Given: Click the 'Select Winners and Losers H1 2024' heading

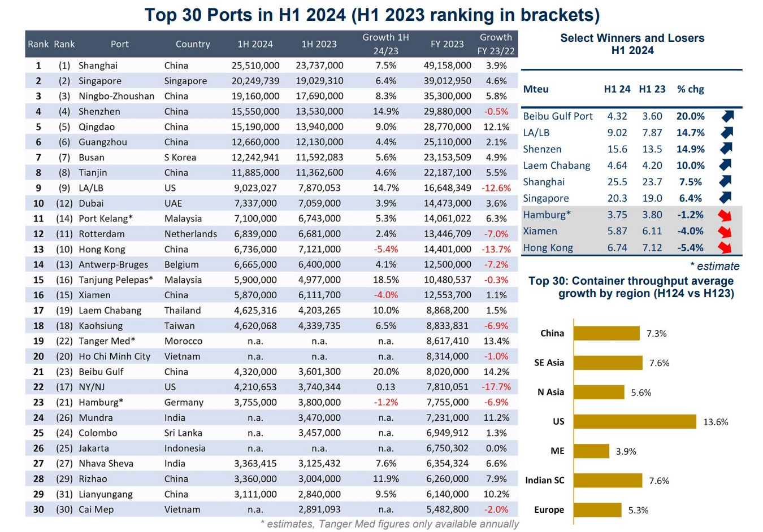Looking at the screenshot, I should (x=632, y=44).
